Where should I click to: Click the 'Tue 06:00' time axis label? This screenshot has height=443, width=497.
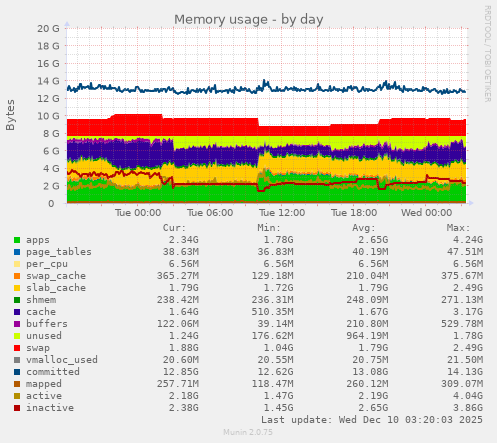pos(210,213)
